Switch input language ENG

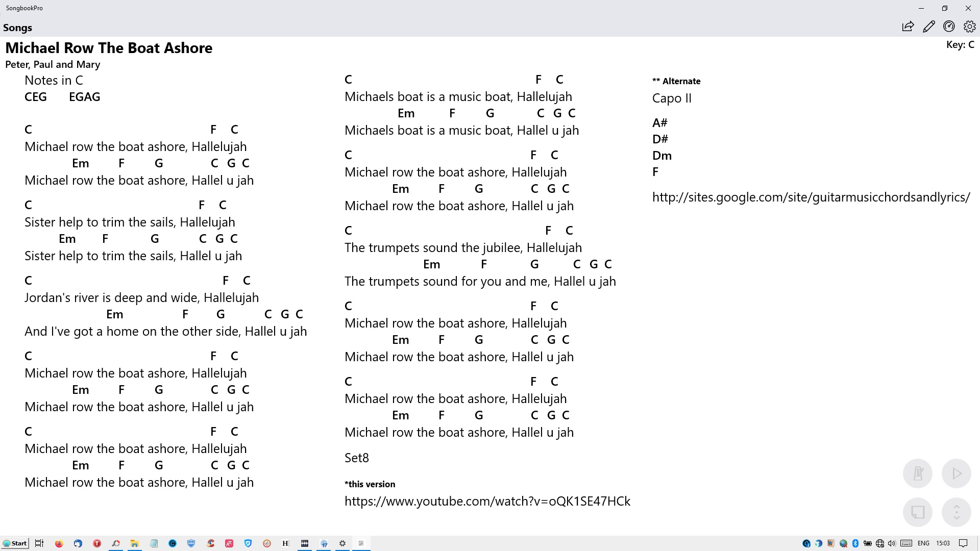point(923,543)
